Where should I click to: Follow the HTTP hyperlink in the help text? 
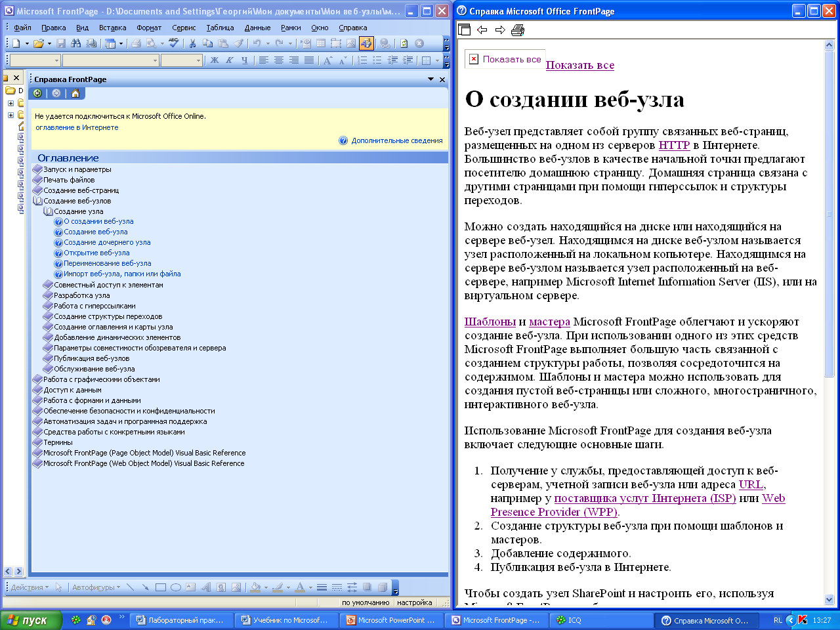tap(674, 145)
